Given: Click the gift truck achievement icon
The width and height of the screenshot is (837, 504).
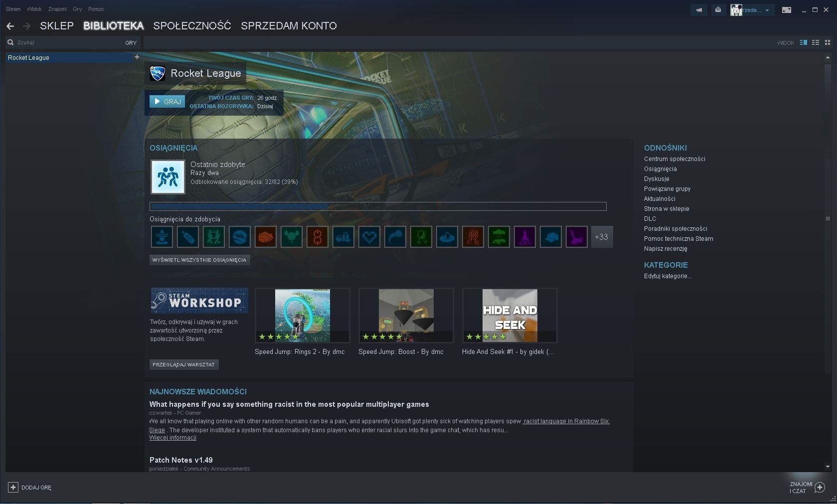Looking at the screenshot, I should point(343,237).
